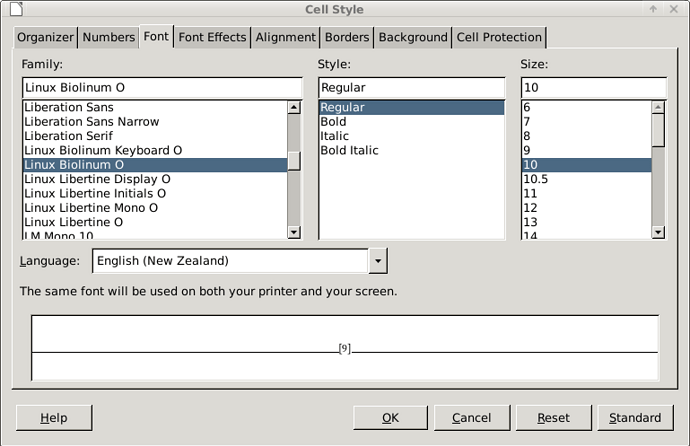Click the Family list scroll-down arrow
This screenshot has height=446, width=690.
click(294, 232)
